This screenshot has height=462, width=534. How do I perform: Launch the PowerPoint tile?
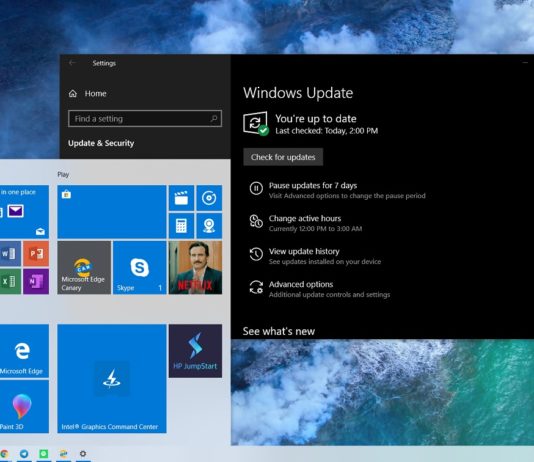pyautogui.click(x=36, y=253)
